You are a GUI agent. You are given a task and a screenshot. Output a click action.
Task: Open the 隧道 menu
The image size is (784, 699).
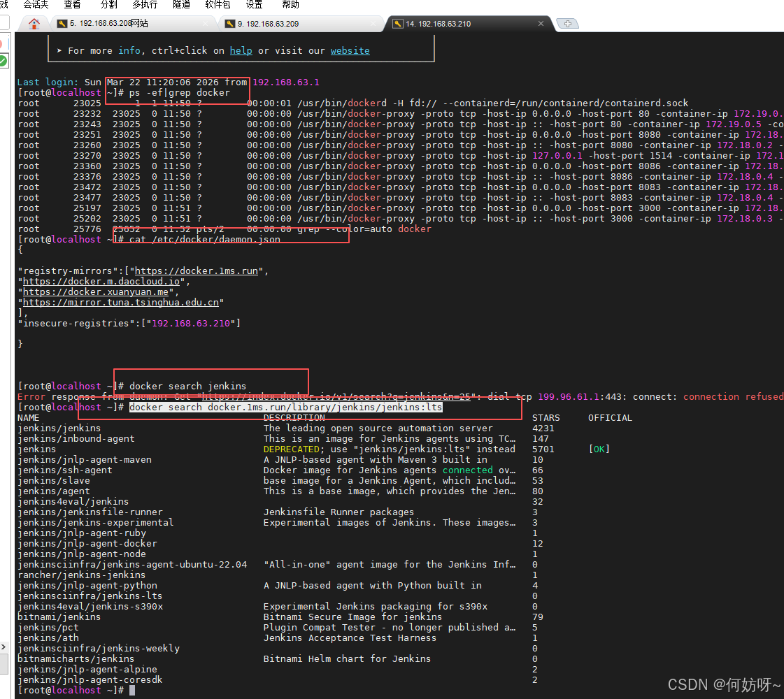pyautogui.click(x=181, y=4)
